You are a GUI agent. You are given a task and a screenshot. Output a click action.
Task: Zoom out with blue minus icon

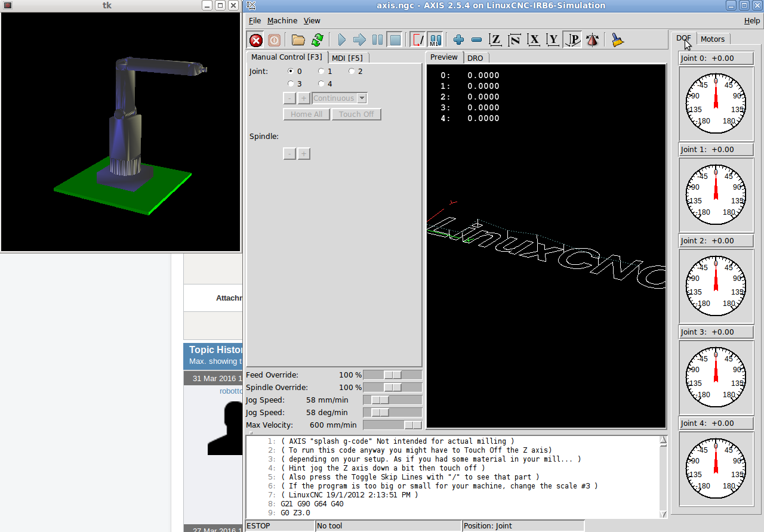476,40
